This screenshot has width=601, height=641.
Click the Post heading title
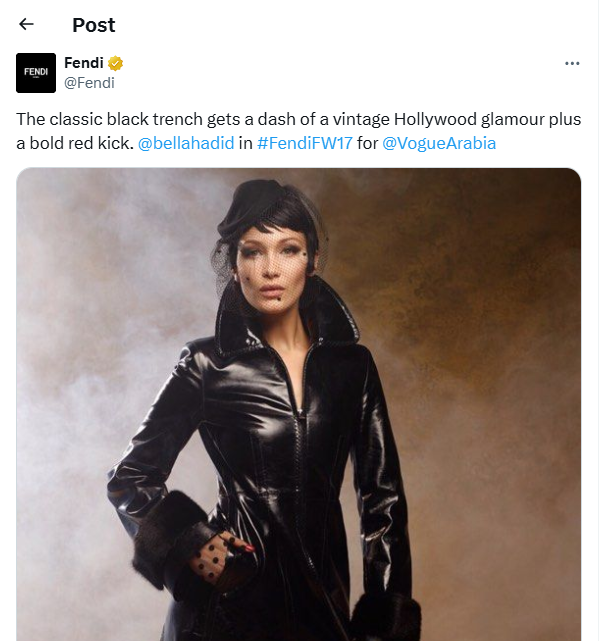pos(94,25)
